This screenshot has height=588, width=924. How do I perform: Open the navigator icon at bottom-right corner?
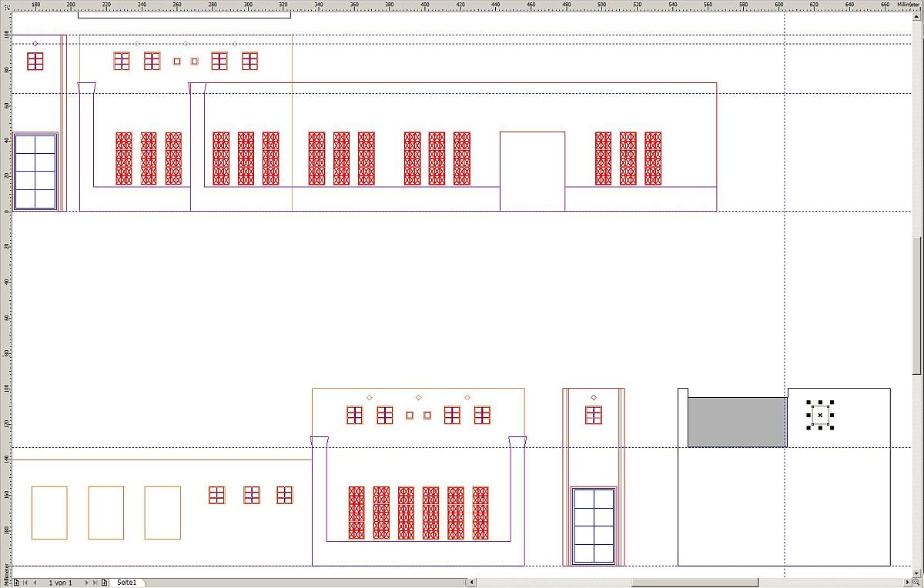[x=917, y=583]
